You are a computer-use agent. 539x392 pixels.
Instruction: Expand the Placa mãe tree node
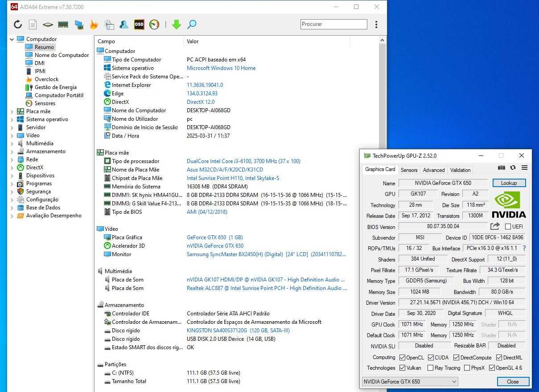click(12, 111)
